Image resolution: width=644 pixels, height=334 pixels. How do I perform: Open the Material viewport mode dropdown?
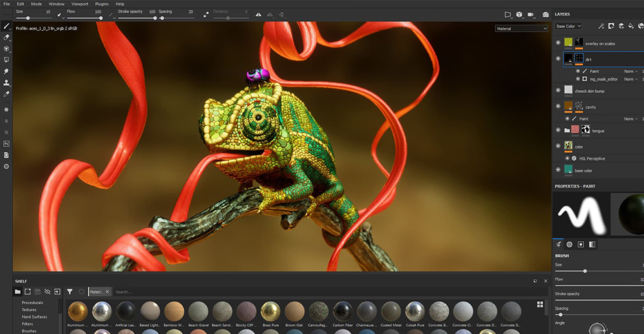coord(522,28)
